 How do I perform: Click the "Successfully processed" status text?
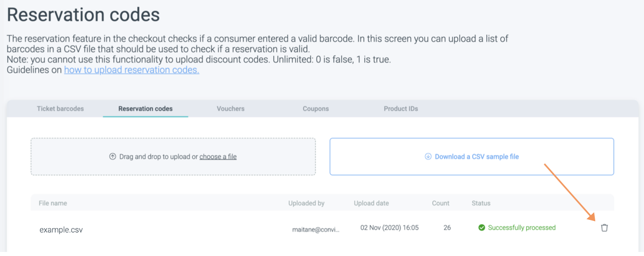[522, 228]
